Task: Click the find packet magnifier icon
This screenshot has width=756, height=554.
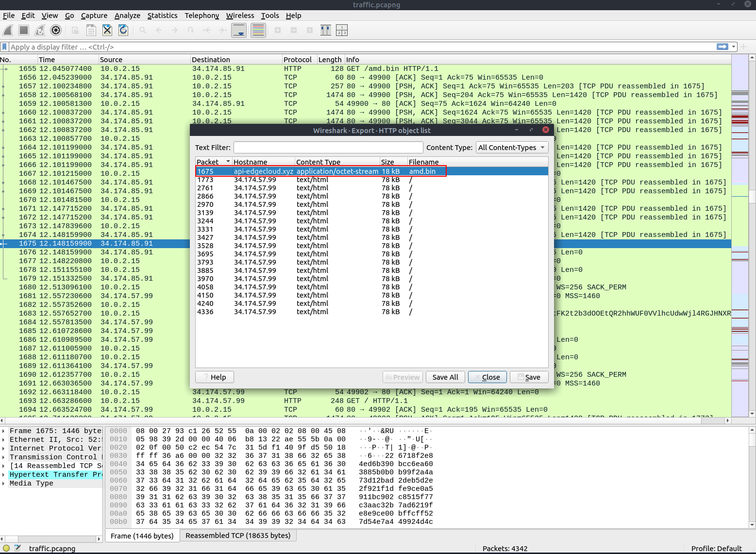Action: point(143,30)
